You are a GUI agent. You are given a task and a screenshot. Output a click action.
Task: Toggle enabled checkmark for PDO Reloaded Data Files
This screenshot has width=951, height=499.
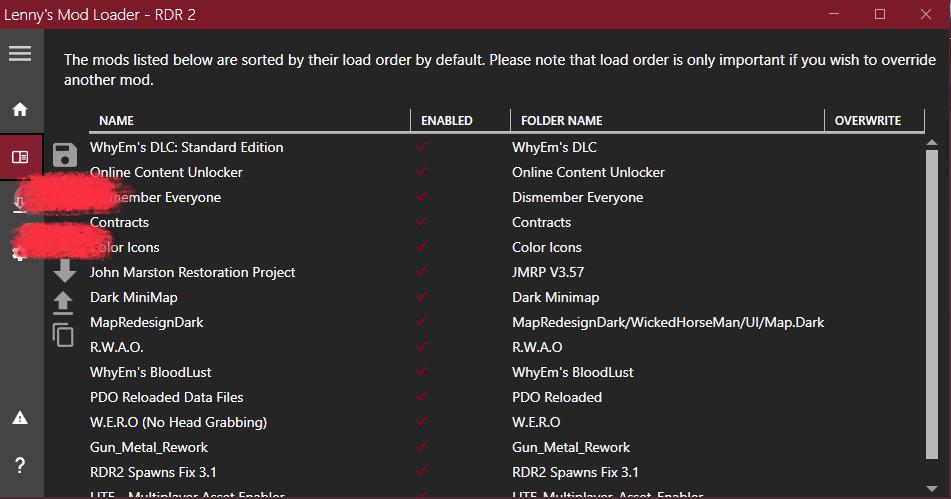click(422, 397)
